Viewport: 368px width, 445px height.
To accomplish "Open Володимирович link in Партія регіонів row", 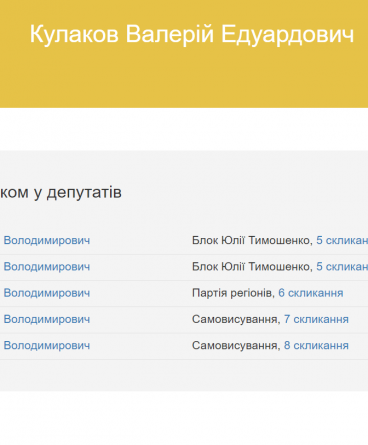I will 47,293.
